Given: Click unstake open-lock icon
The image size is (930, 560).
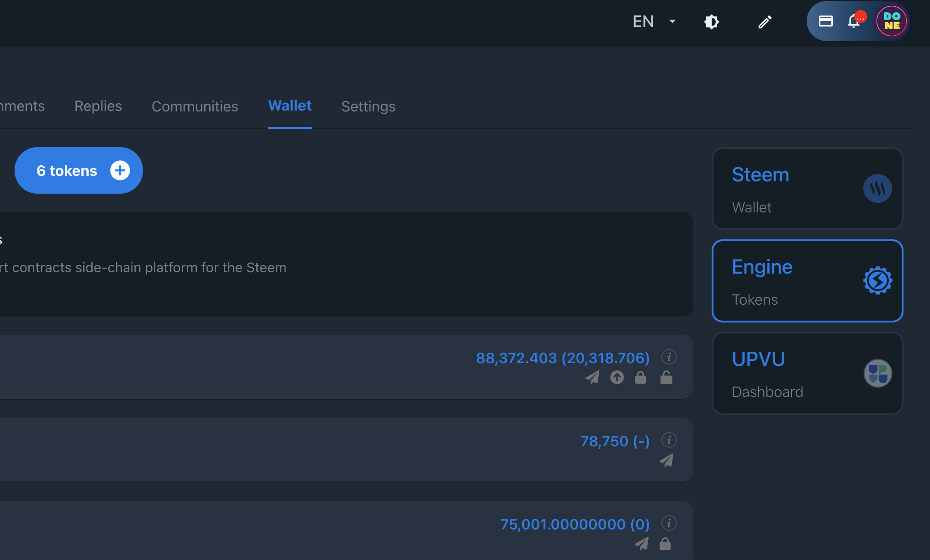Looking at the screenshot, I should 666,377.
